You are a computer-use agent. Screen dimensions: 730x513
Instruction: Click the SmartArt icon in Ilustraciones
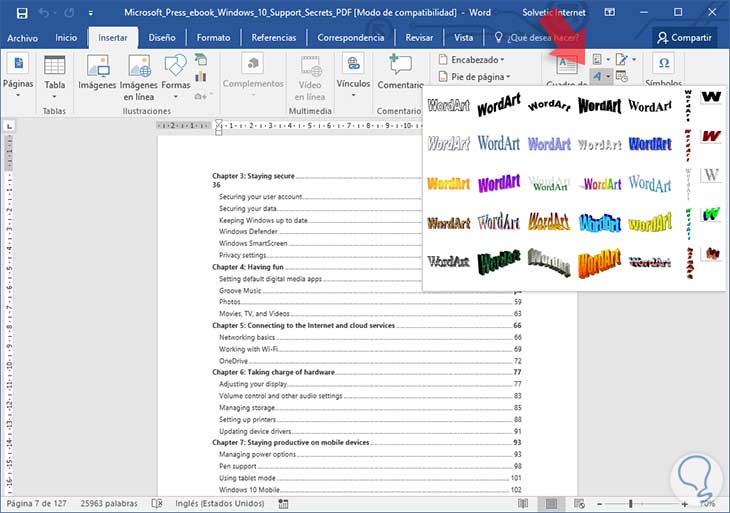pos(201,59)
